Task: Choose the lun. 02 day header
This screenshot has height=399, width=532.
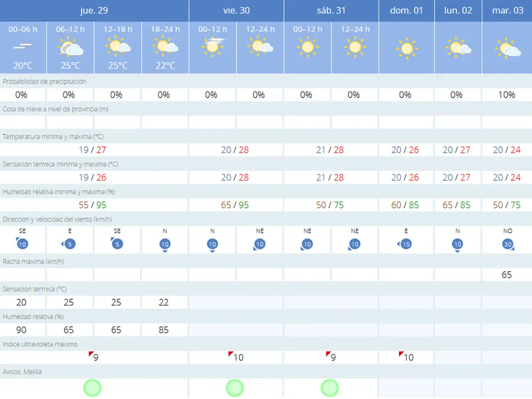Action: (458, 11)
